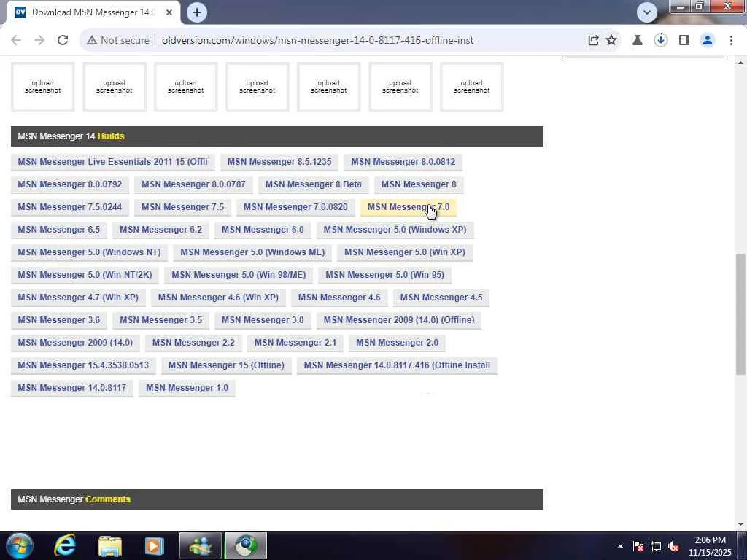Open MSN Messenger 8.0.0787 link
The image size is (747, 560).
193,184
